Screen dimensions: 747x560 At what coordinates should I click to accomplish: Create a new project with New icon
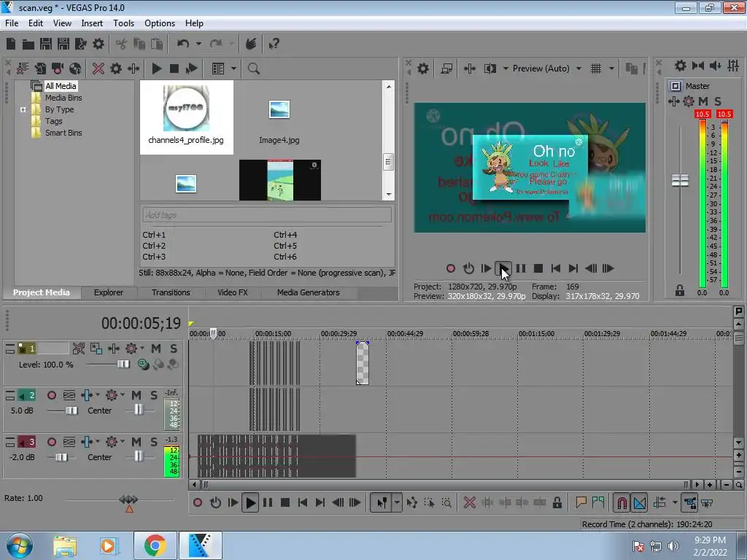pyautogui.click(x=11, y=44)
